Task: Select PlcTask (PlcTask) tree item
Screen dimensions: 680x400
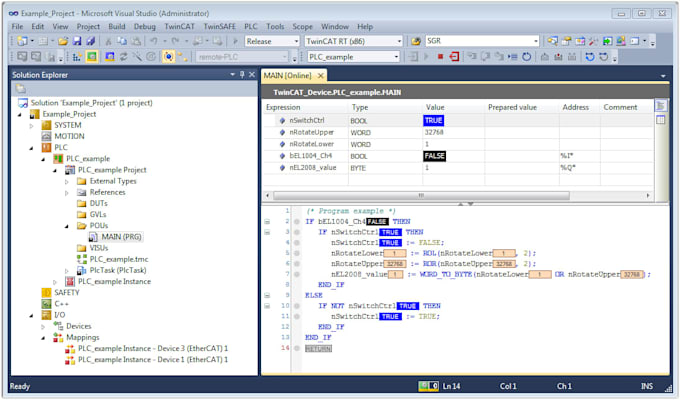Action: pos(118,270)
